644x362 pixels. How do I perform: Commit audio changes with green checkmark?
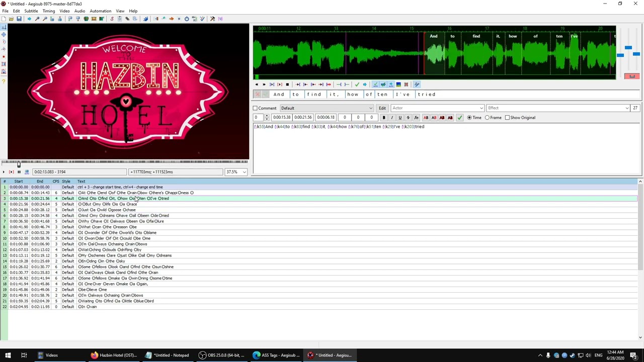[357, 84]
